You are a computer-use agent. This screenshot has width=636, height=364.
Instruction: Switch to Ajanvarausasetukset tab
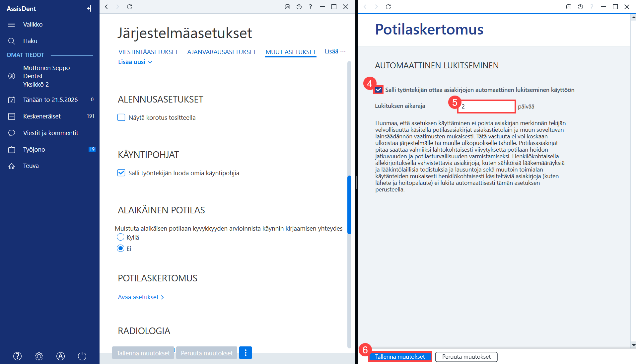(222, 52)
